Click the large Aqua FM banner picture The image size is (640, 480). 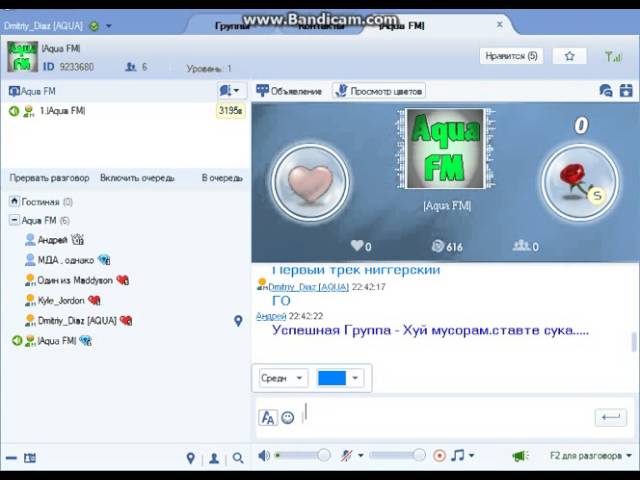[445, 149]
